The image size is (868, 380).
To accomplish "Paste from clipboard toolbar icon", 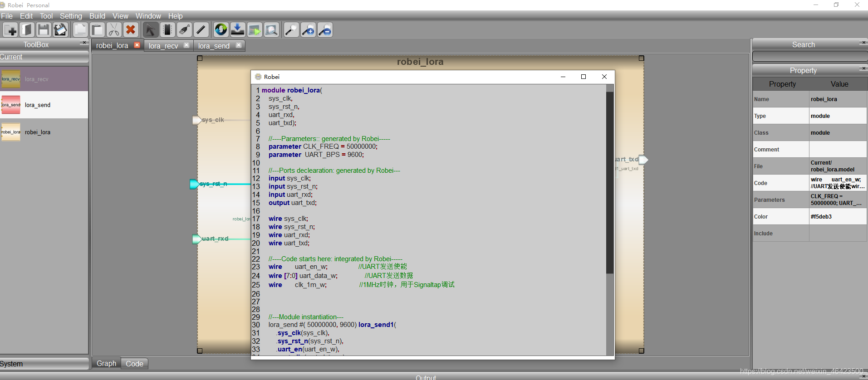I will pyautogui.click(x=97, y=30).
